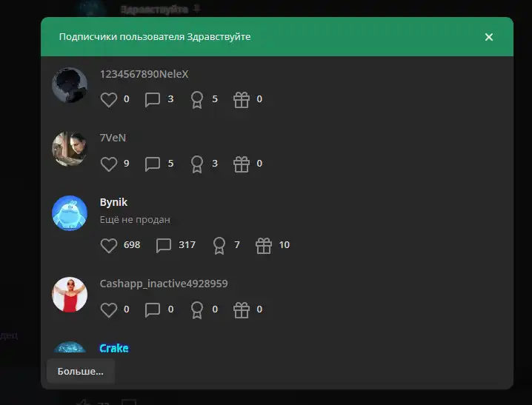Load more subscribers with Больше... button
532x405 pixels.
pyautogui.click(x=81, y=371)
